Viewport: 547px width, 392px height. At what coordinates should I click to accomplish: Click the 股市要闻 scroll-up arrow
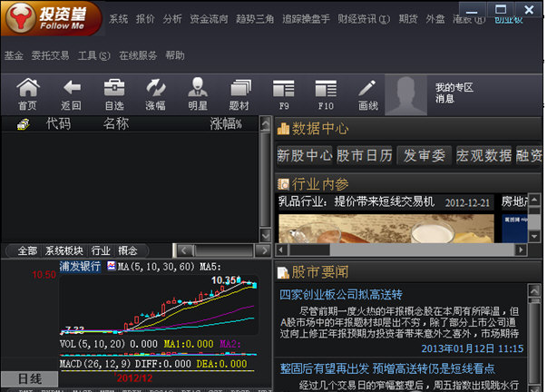point(534,290)
